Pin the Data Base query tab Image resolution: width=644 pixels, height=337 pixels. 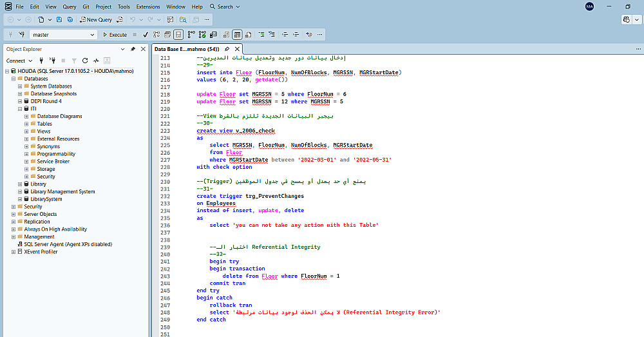pos(227,49)
